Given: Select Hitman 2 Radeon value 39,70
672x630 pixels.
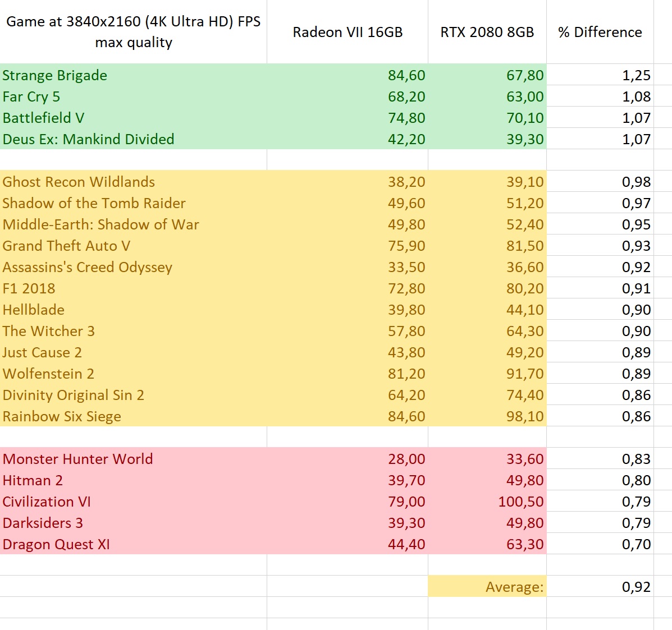Looking at the screenshot, I should coord(348,480).
